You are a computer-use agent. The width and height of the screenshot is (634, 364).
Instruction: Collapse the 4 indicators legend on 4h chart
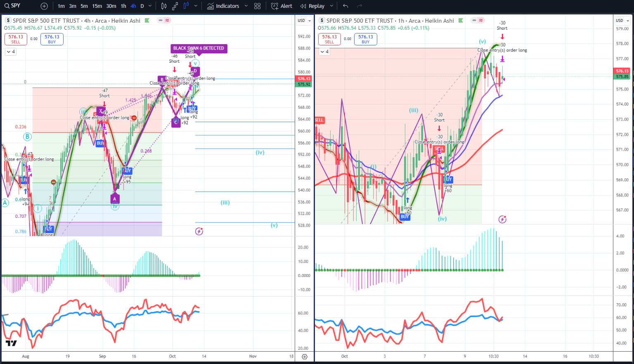(x=10, y=52)
